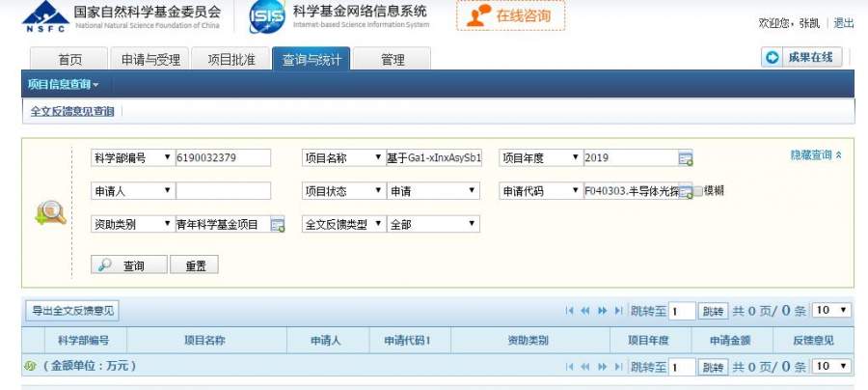Go to next page in bottom pager

pos(602,367)
